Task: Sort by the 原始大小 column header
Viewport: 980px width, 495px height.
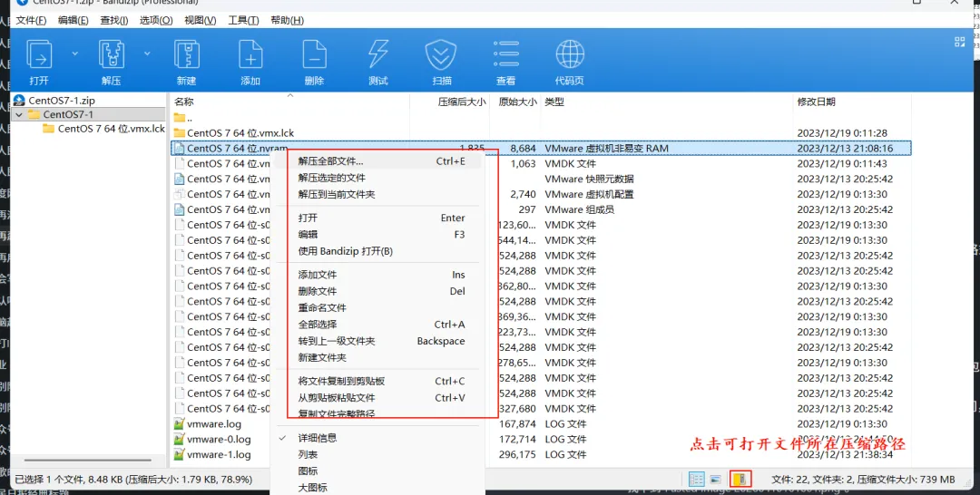Action: tap(515, 102)
